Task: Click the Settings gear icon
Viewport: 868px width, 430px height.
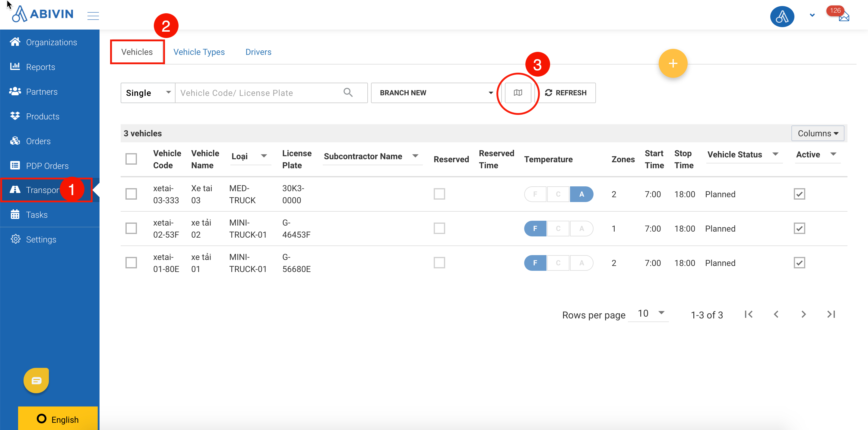Action: 15,239
